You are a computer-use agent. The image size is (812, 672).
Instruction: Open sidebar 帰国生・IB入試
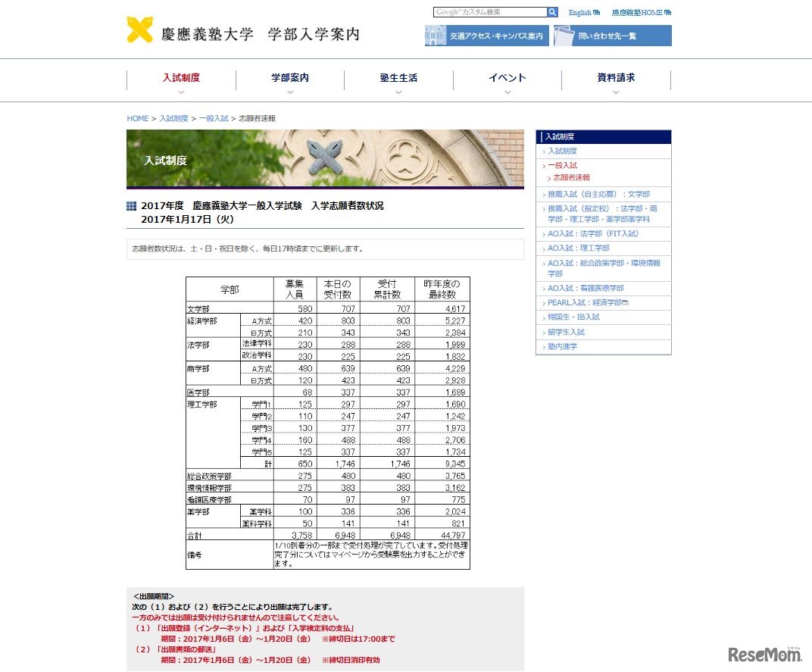pos(574,317)
